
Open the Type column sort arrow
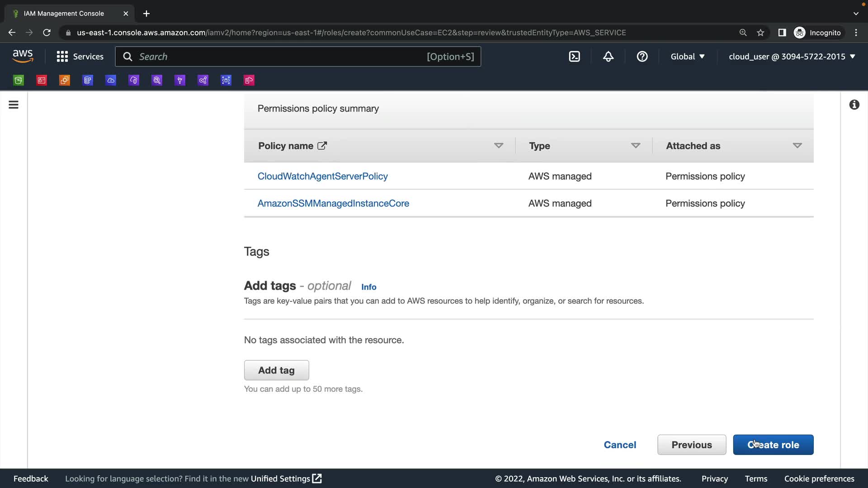pos(636,145)
